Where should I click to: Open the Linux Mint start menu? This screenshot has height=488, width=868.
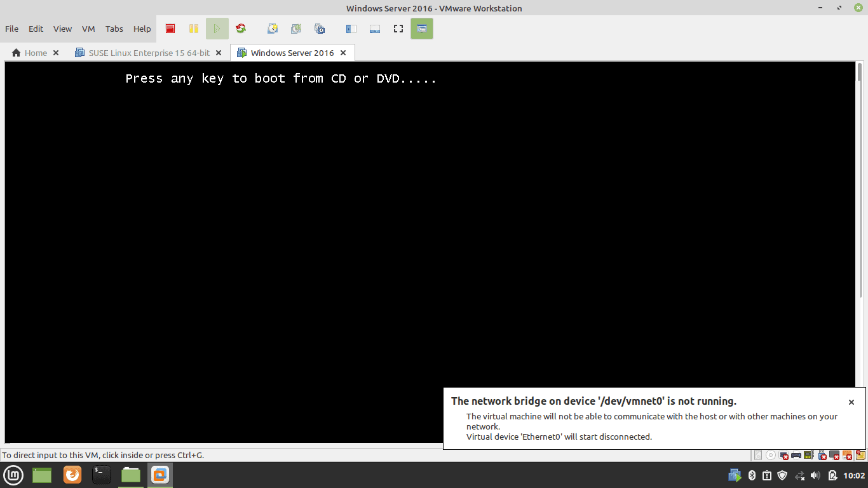[14, 475]
